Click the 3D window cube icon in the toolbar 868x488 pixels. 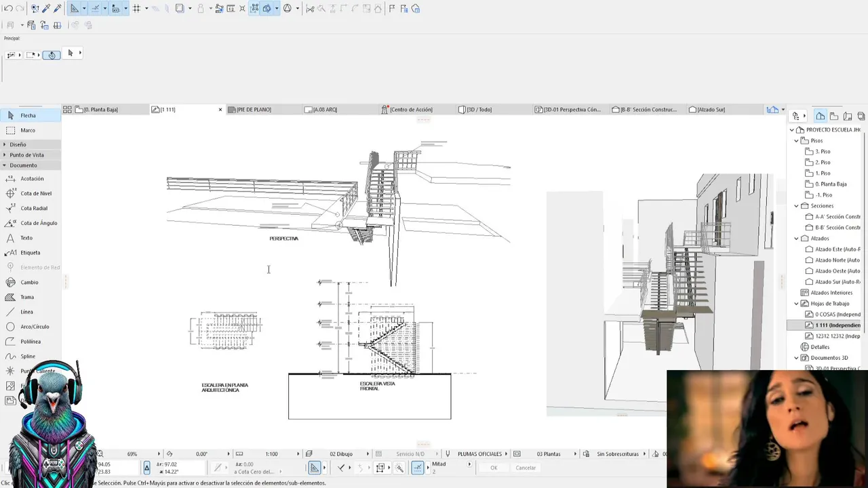[267, 9]
